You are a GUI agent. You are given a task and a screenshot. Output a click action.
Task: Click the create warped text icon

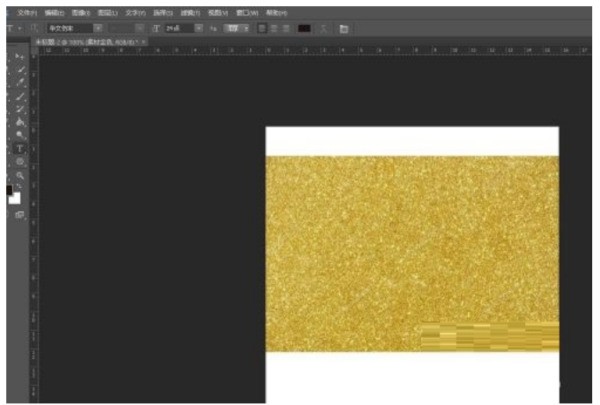[x=322, y=28]
